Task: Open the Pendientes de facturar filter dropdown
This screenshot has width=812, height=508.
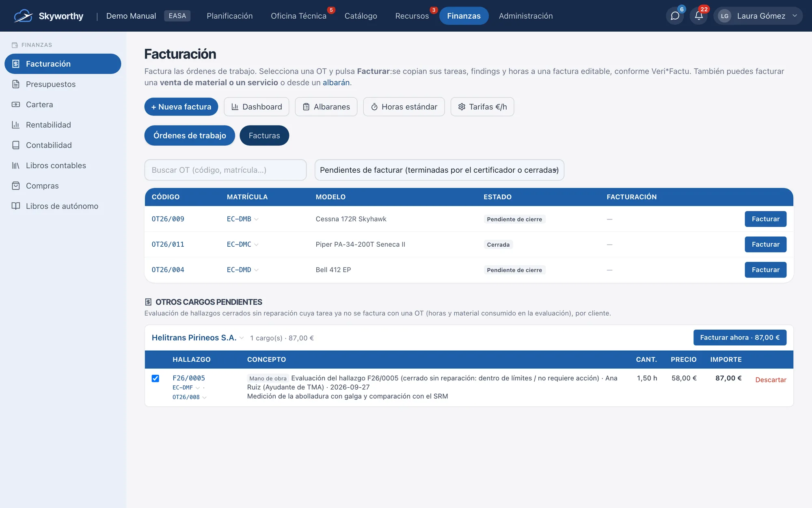Action: [439, 170]
